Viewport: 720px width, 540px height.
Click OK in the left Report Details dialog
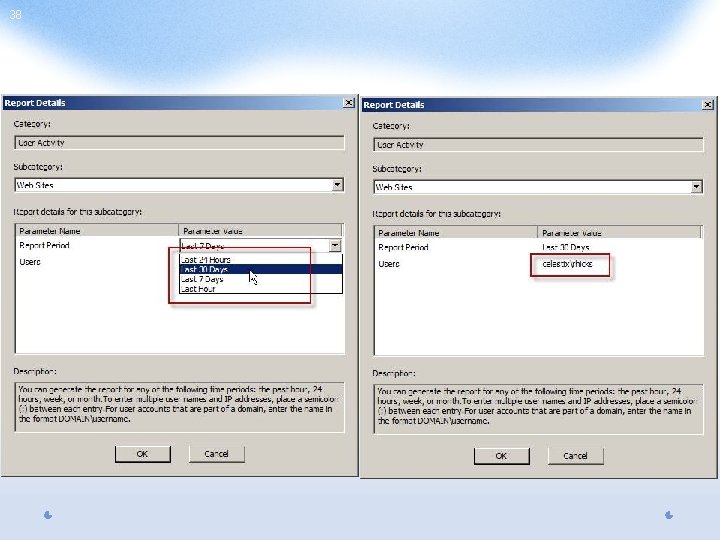(142, 454)
